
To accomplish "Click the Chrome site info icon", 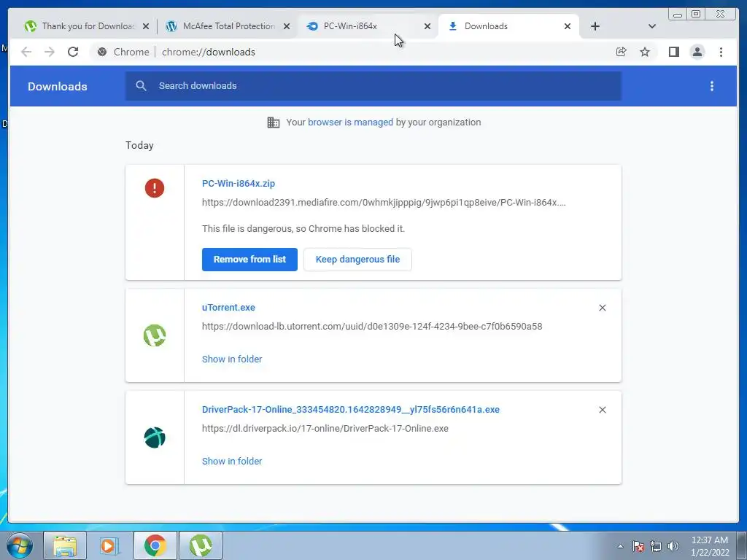I will (102, 52).
